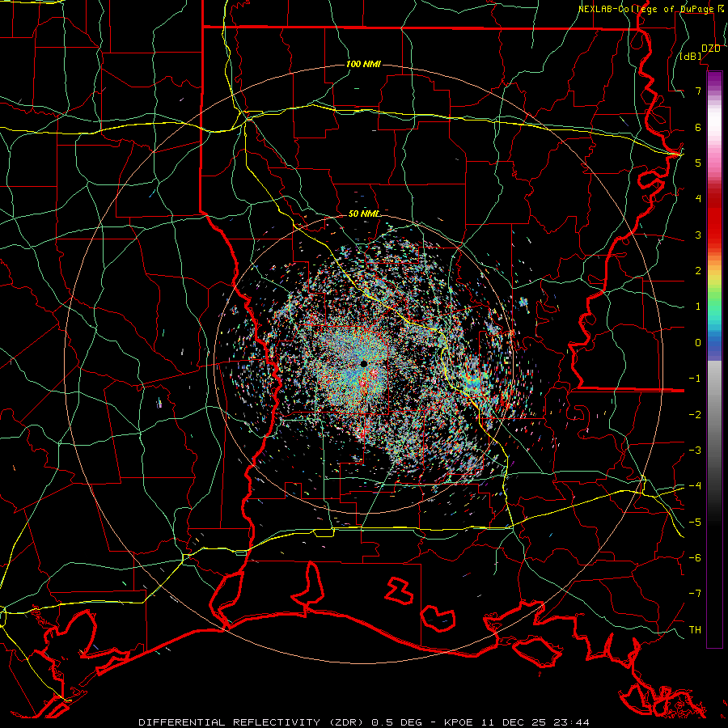Click the NEXLAB-College of DuPage credit text
This screenshot has height=728, width=728.
tap(645, 9)
